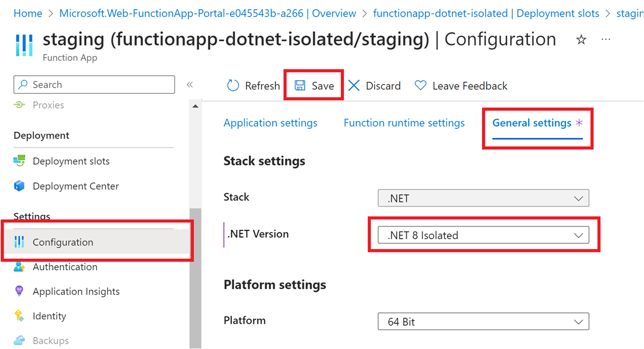Viewport: 644px width, 349px height.
Task: Click the sidebar scroll up arrow
Action: point(195,106)
